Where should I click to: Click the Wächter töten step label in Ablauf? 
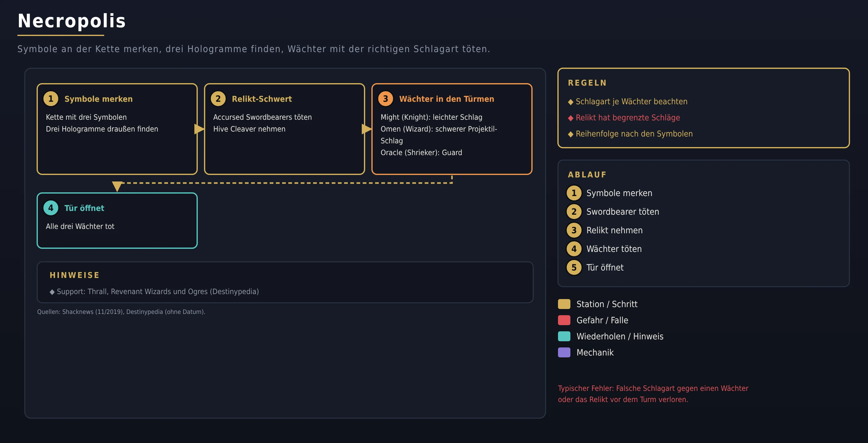click(614, 249)
